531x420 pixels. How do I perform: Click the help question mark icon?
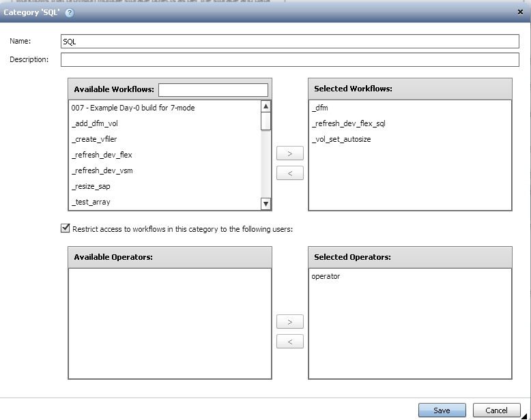(x=70, y=12)
